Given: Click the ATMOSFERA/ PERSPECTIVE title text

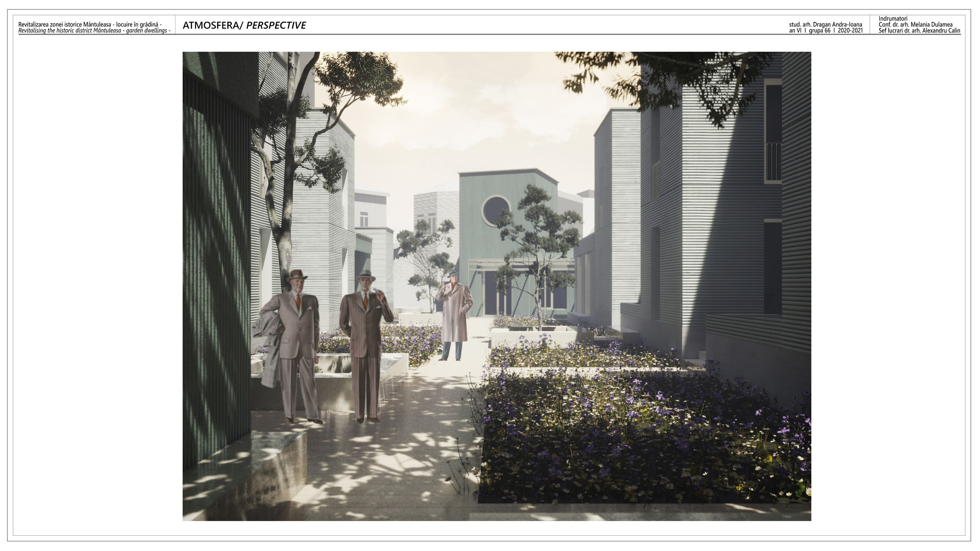Looking at the screenshot, I should 244,26.
